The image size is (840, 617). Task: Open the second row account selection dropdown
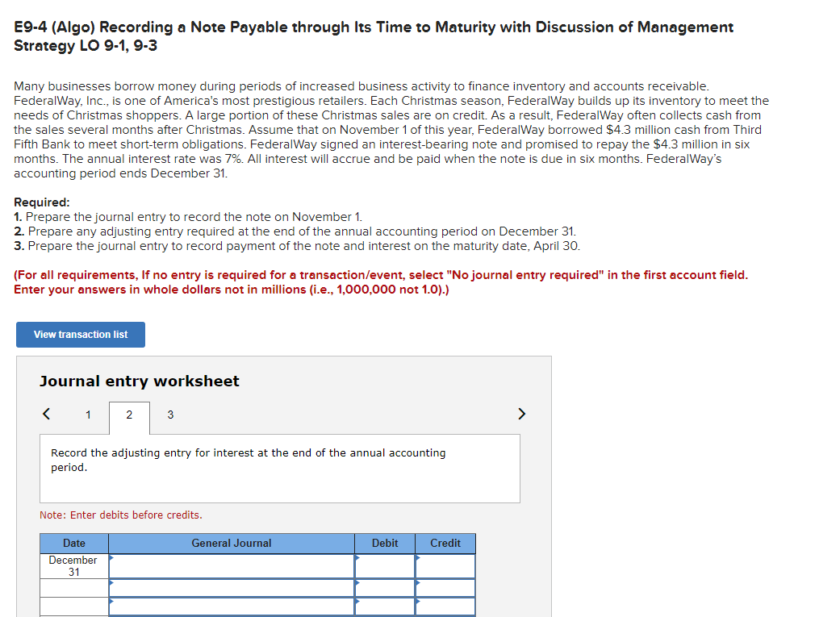point(231,587)
